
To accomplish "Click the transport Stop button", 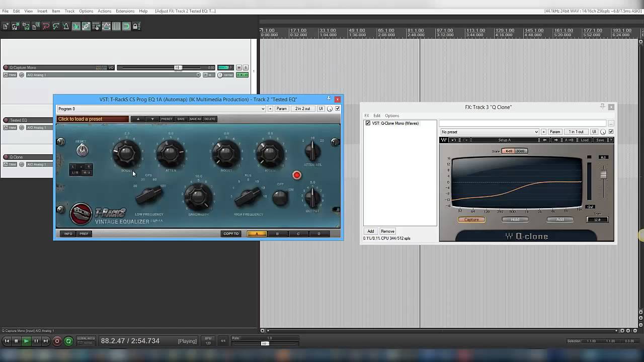I will click(x=16, y=341).
